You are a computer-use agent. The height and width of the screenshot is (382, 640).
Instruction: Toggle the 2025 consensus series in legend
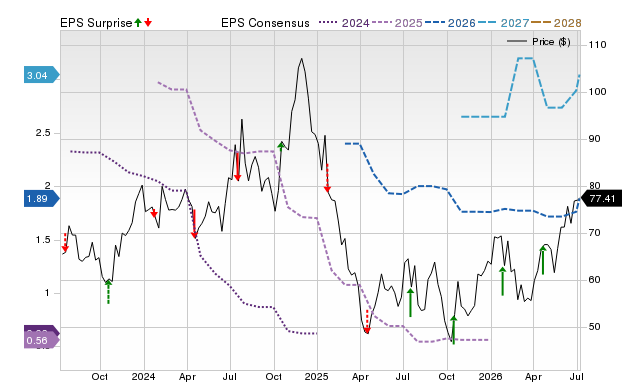pyautogui.click(x=397, y=23)
